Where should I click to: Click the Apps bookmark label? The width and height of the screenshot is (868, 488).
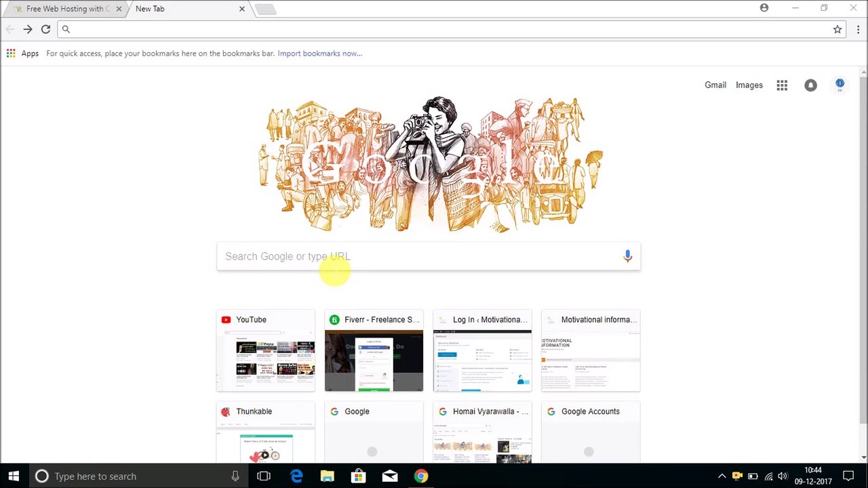30,54
